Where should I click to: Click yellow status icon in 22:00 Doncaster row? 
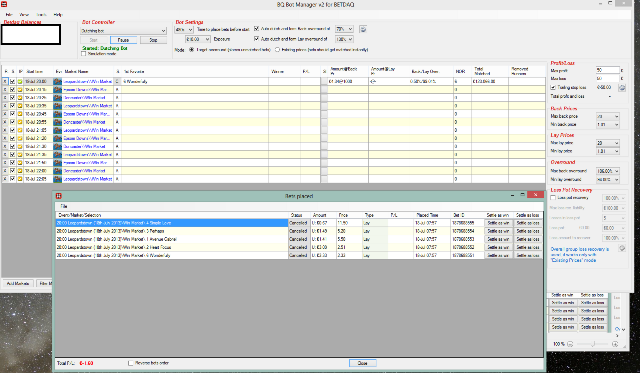tap(20, 171)
